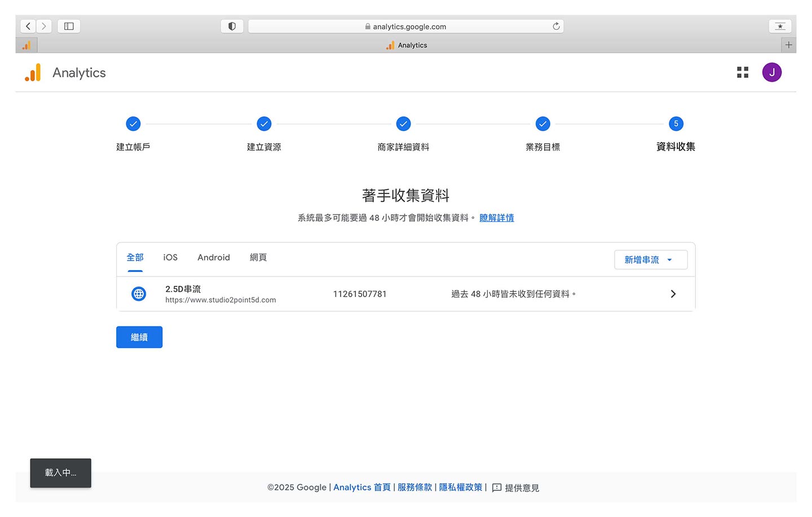
Task: Select the 網頁 tab
Action: (x=258, y=258)
